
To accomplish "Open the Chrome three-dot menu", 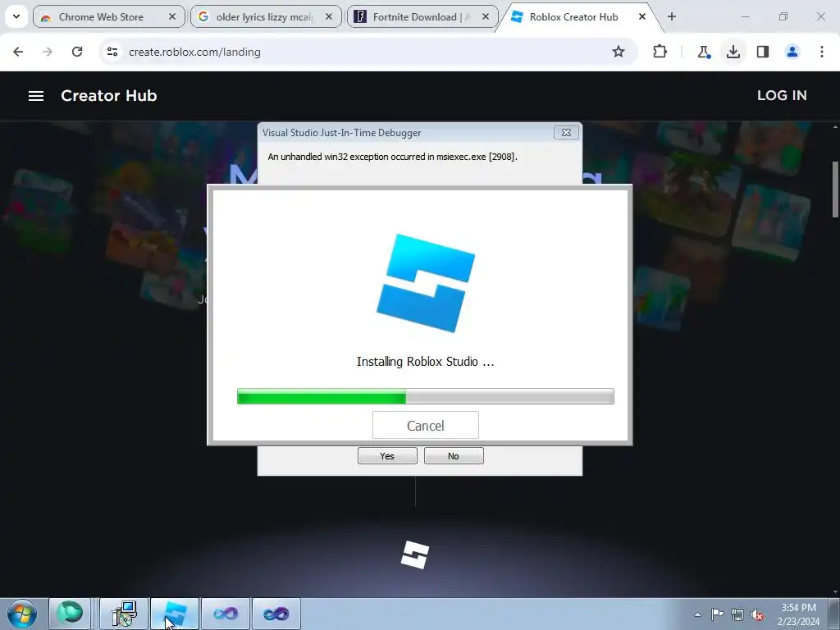I will click(822, 52).
